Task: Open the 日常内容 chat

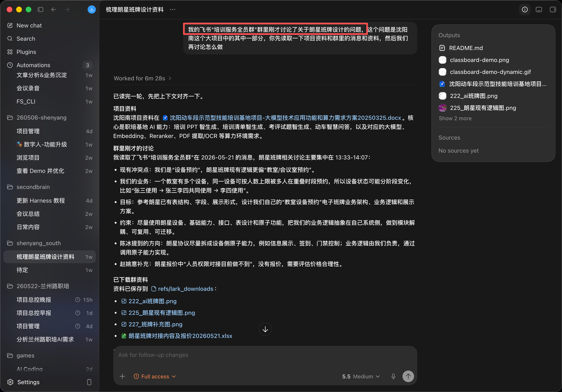Action: [x=49, y=227]
